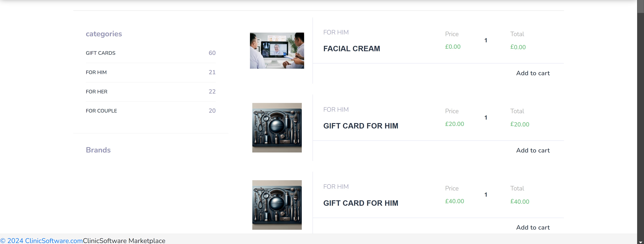The width and height of the screenshot is (644, 244).
Task: Open the £20.00 GIFT CARD FOR HIM title
Action: (360, 126)
